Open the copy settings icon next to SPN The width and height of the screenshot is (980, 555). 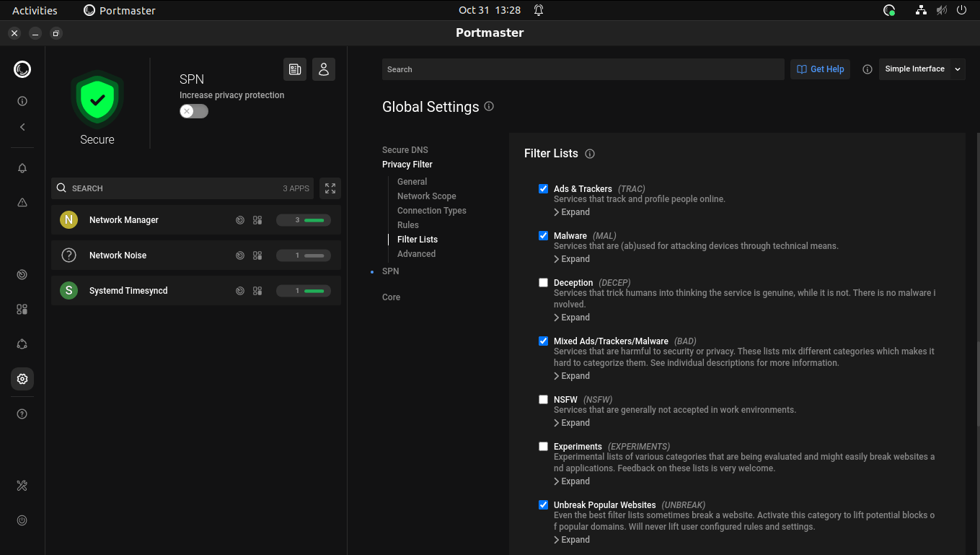click(x=295, y=69)
